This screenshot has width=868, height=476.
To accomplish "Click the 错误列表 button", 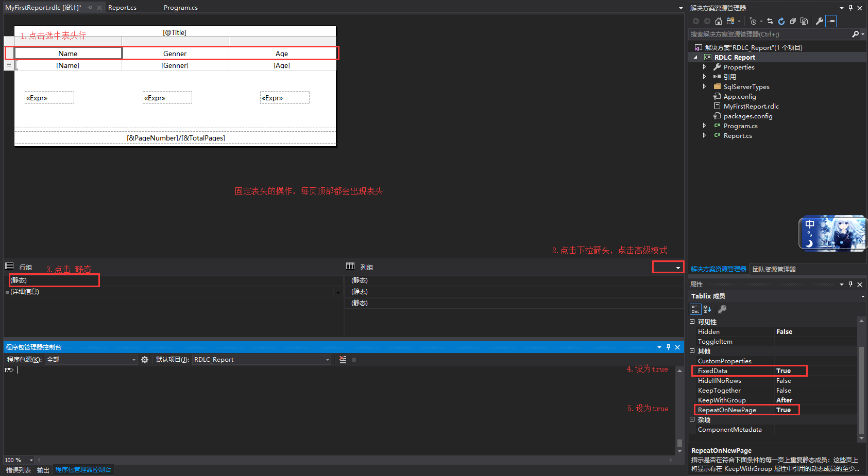I will click(19, 469).
